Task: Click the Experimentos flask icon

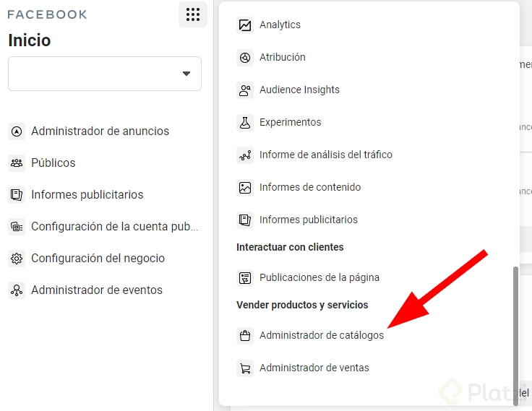Action: [x=245, y=123]
